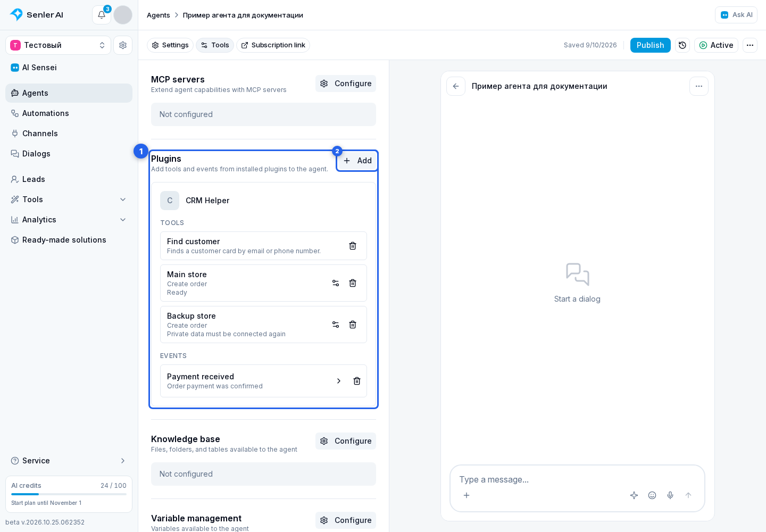Attach a file with the plus icon
The height and width of the screenshot is (532, 766).
[x=467, y=495]
